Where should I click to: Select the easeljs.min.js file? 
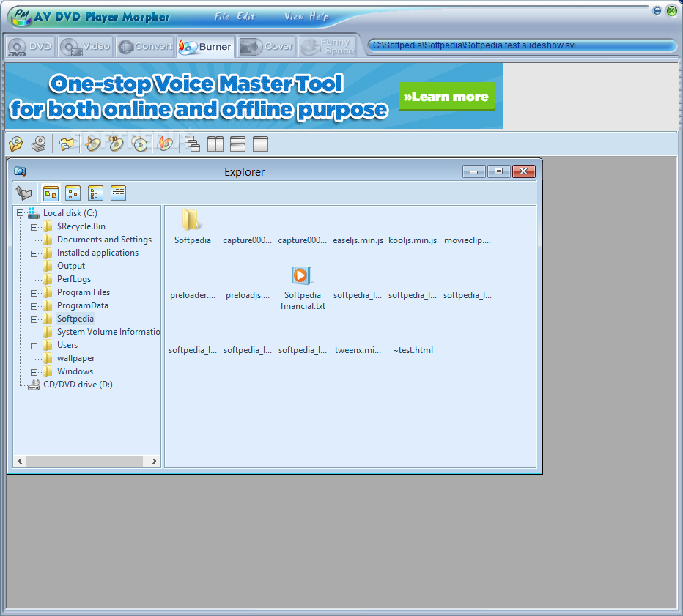click(358, 240)
